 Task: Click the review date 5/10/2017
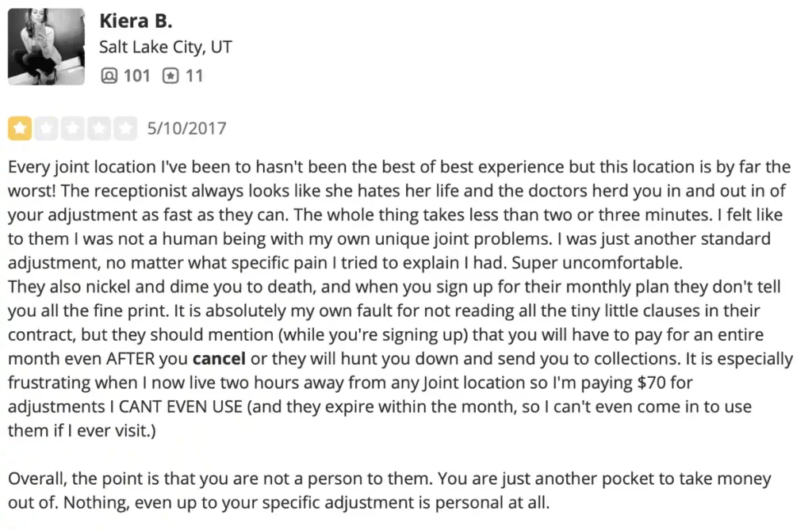(187, 128)
